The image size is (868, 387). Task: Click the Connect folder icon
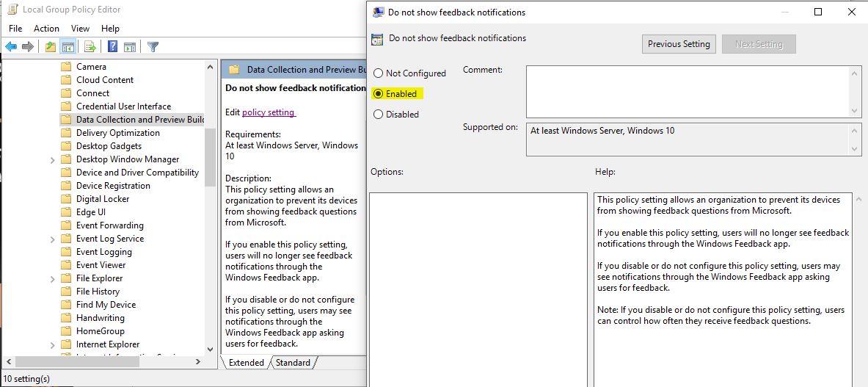[x=67, y=93]
